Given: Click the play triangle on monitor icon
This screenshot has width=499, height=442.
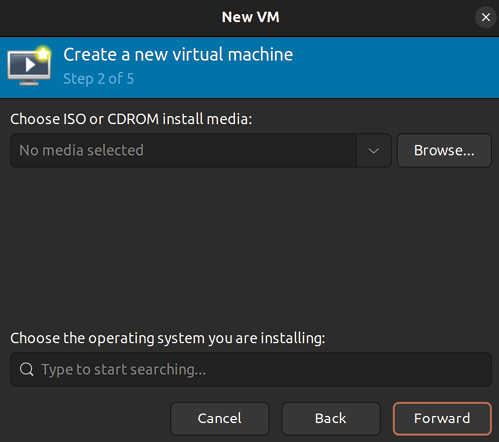Looking at the screenshot, I should pyautogui.click(x=30, y=64).
